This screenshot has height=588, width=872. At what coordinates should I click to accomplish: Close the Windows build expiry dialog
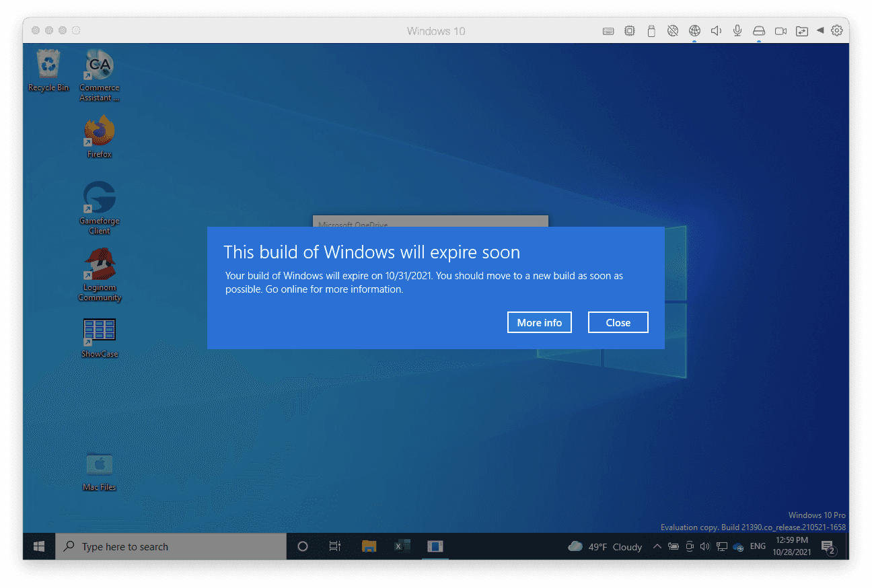tap(618, 322)
